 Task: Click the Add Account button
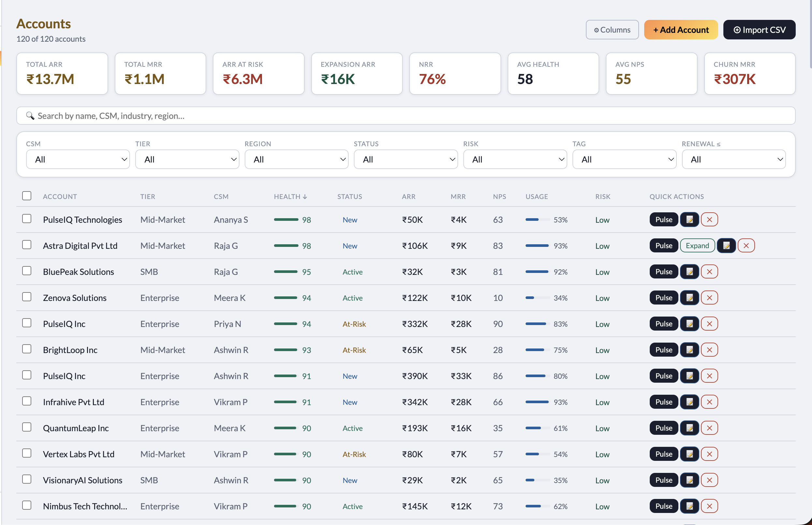[681, 30]
